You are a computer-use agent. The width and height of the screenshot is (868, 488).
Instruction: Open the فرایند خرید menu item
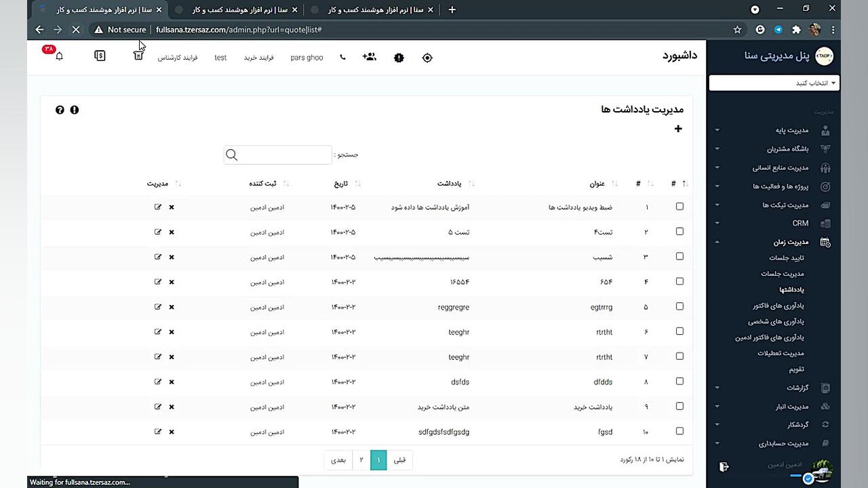pos(258,58)
